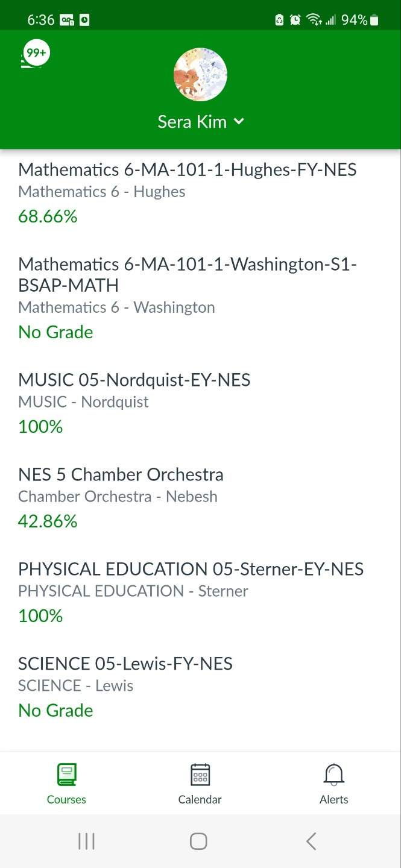Tap the 42.86% Chamber Orchestra grade
The width and height of the screenshot is (401, 868).
point(48,521)
